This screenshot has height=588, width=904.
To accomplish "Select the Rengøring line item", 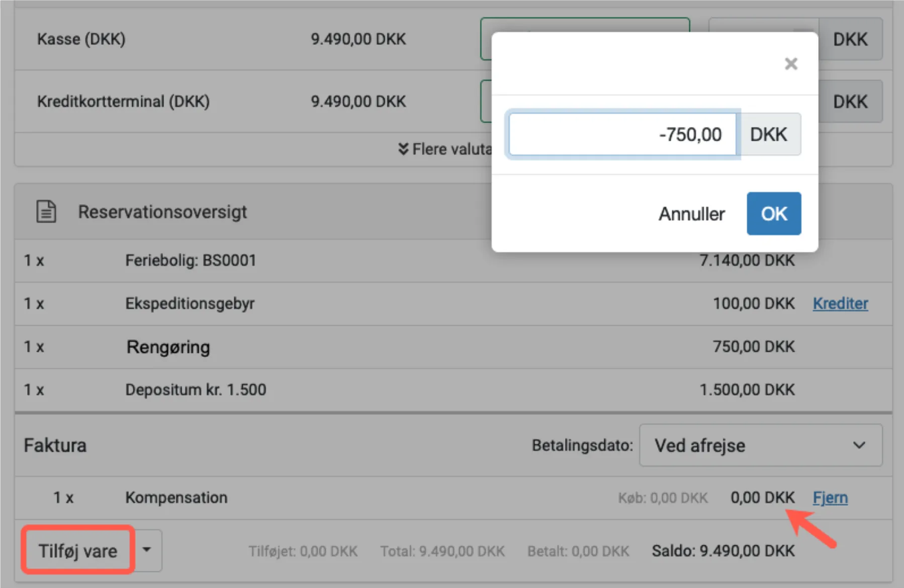I will point(168,347).
